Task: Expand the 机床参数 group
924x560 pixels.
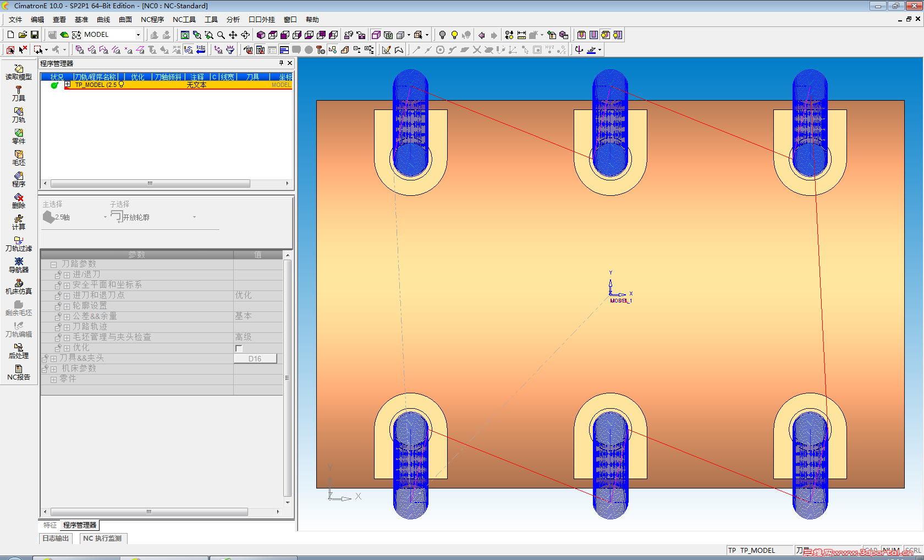Action: (54, 369)
